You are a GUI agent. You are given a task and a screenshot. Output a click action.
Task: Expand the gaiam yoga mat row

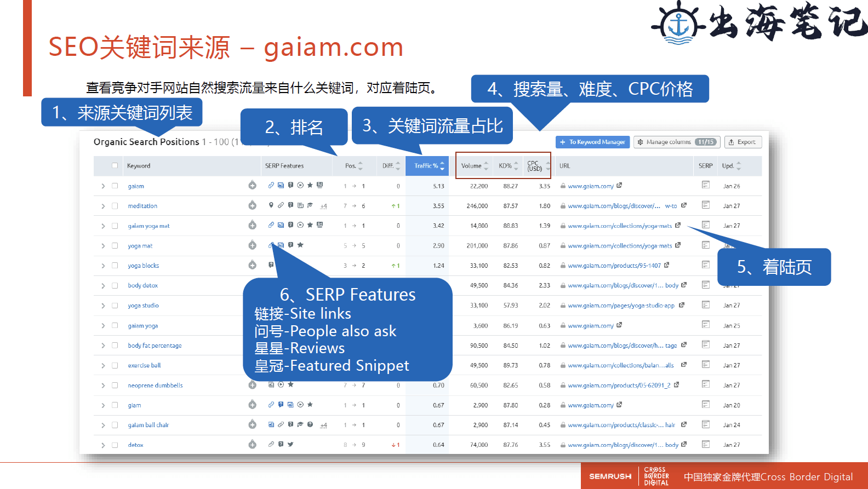[102, 226]
